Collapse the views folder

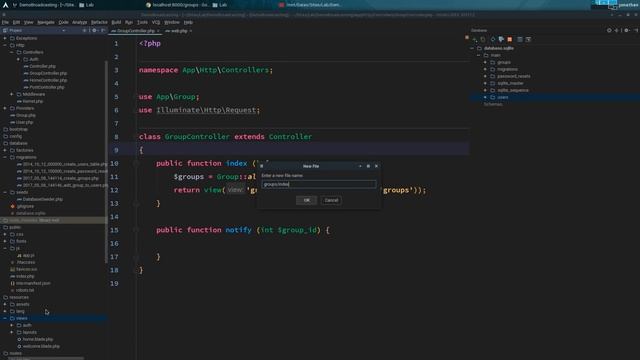pos(5,318)
